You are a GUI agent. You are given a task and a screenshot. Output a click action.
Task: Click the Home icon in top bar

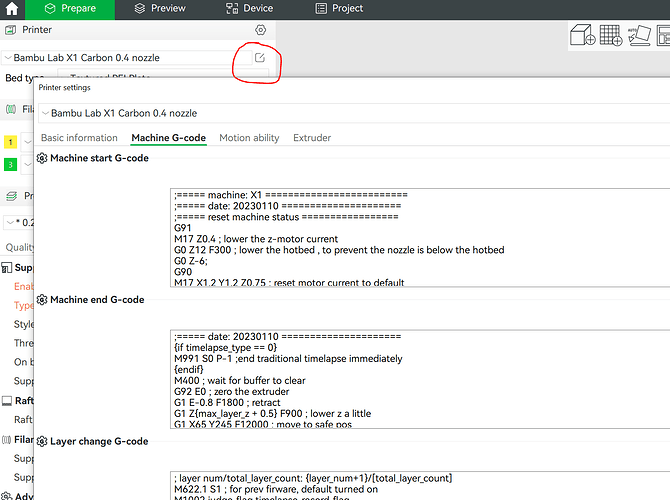pyautogui.click(x=12, y=9)
